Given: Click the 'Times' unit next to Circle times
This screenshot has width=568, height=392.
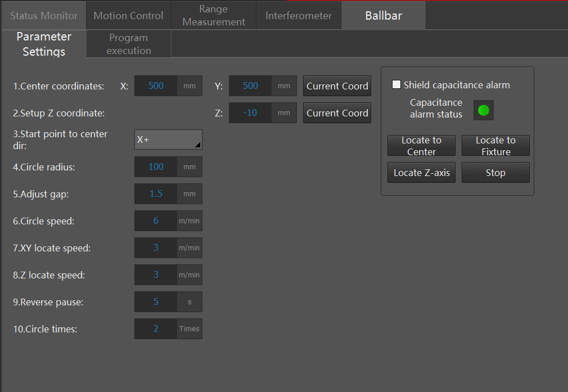Looking at the screenshot, I should click(190, 328).
